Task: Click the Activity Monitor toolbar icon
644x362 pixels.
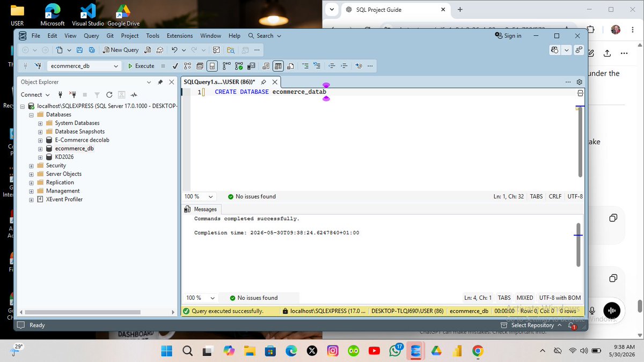Action: (x=216, y=50)
